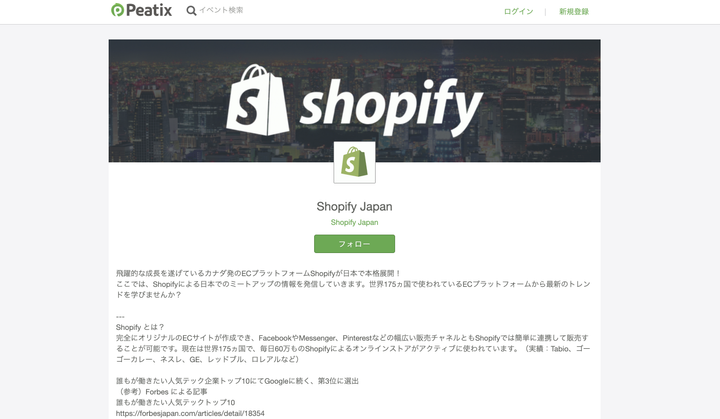
Task: Click the 'Shopify とは？' heading text
Action: click(x=140, y=327)
